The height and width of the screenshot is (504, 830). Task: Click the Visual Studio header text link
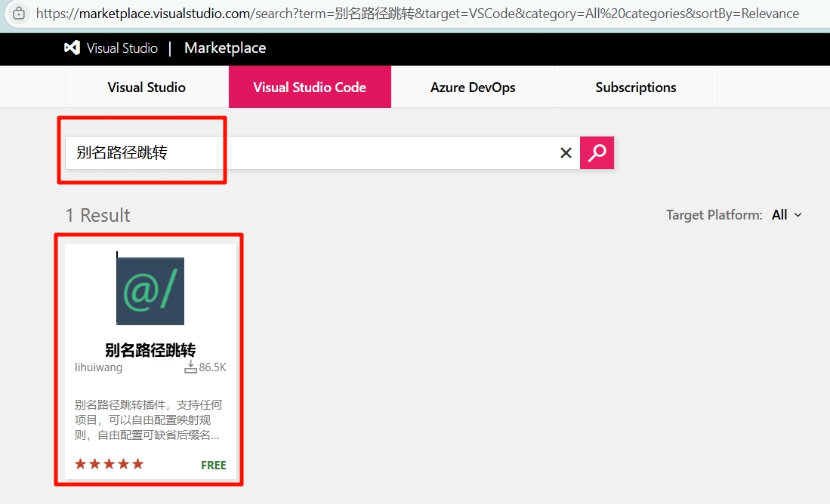[x=122, y=48]
